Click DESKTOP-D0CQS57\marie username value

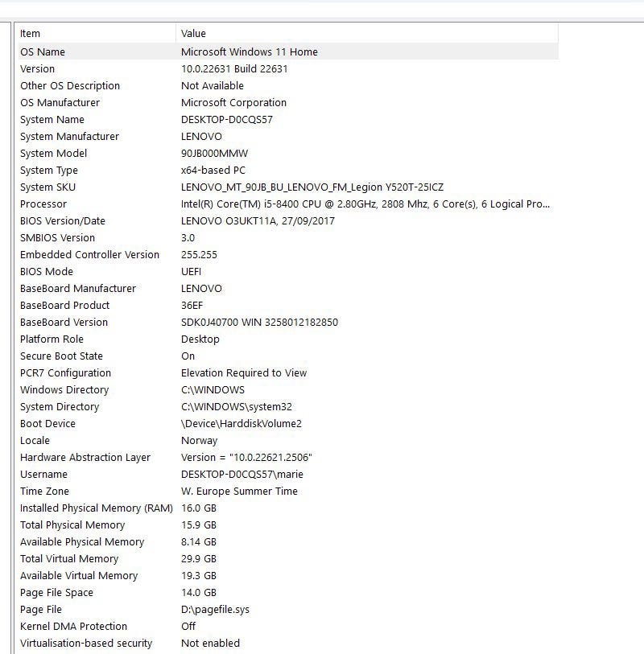[x=242, y=475]
